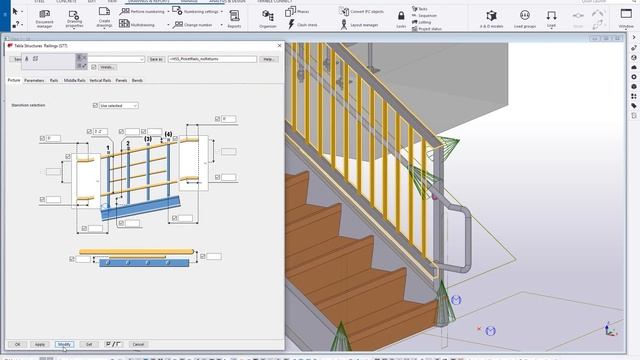Switch to the Parameters tab
The width and height of the screenshot is (640, 360).
tap(34, 80)
